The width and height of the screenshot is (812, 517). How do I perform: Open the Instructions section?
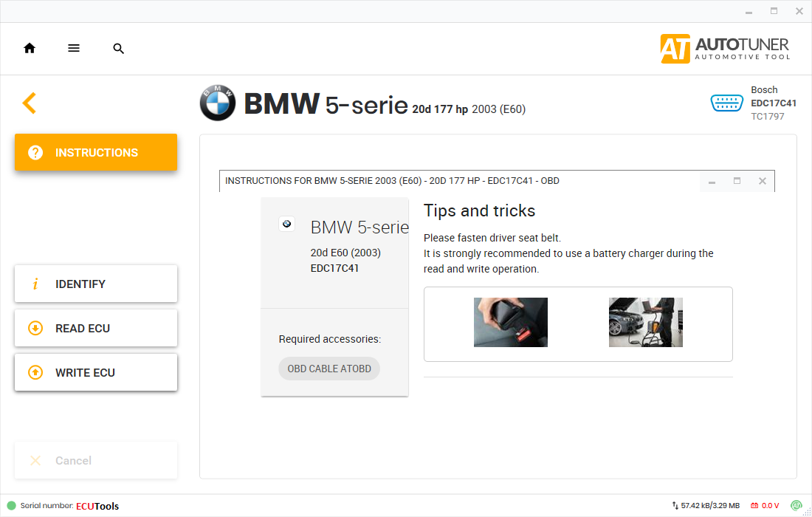coord(96,152)
